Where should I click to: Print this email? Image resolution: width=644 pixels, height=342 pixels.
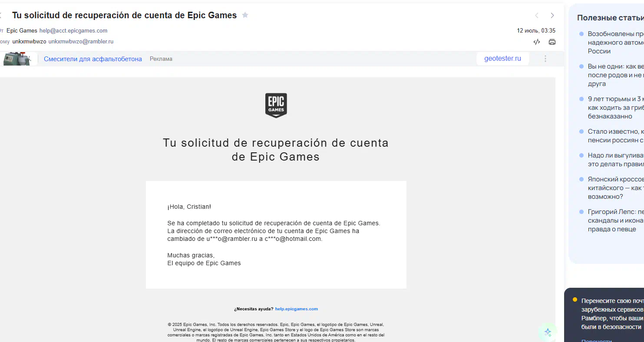click(552, 42)
